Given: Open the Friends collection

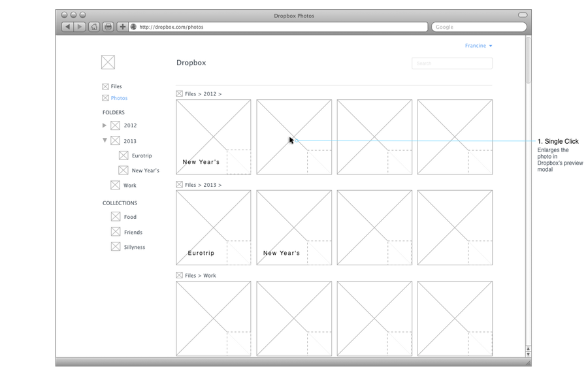Looking at the screenshot, I should (133, 232).
